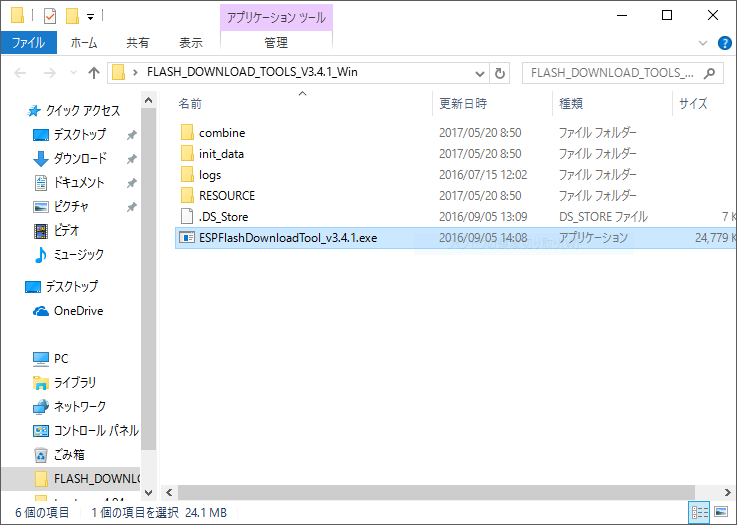Image resolution: width=737 pixels, height=525 pixels.
Task: Click new folder icon in quick access toolbar
Action: pos(72,16)
